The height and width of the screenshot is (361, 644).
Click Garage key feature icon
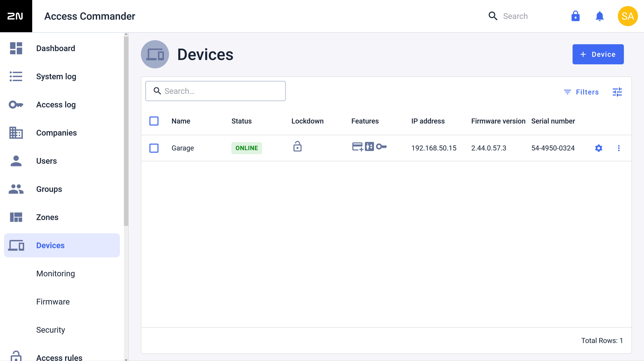382,147
